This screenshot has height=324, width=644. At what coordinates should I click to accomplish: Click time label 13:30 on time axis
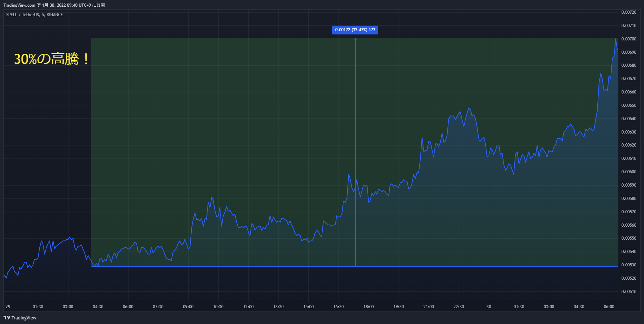[278, 307]
